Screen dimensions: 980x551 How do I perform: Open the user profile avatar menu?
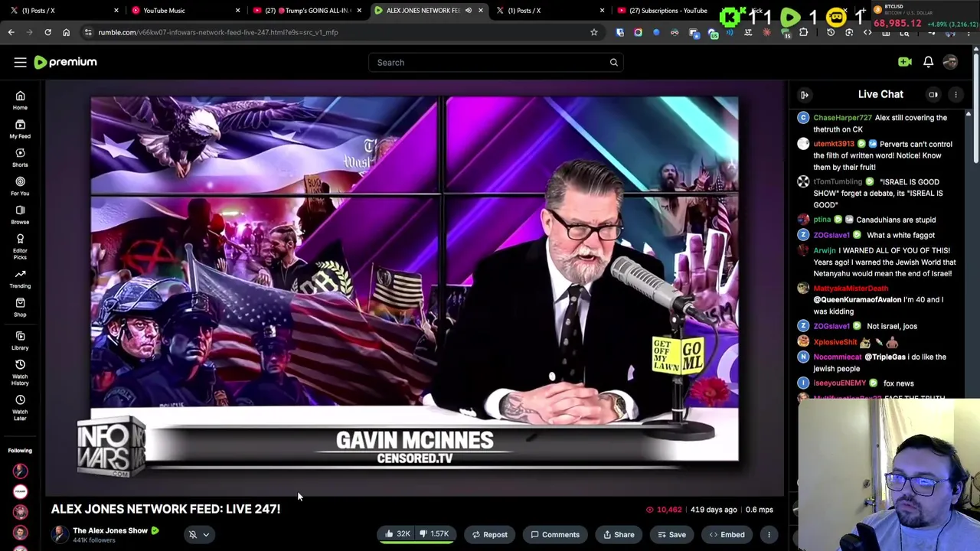(950, 62)
